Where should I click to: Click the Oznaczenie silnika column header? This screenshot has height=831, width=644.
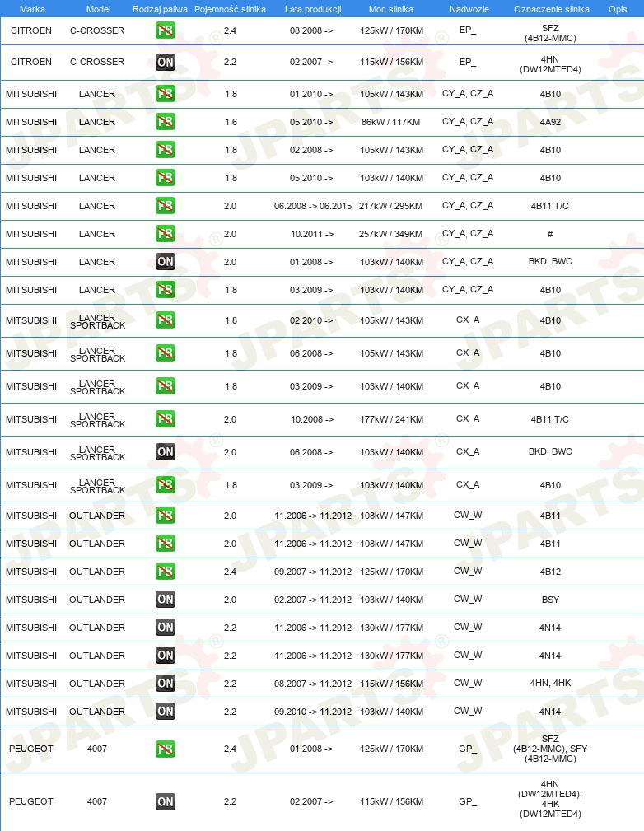(551, 9)
